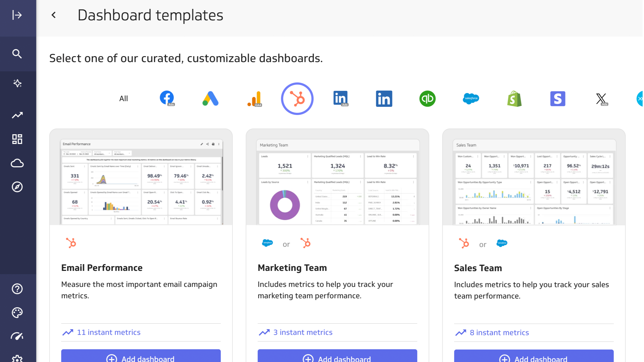This screenshot has height=362, width=644.
Task: Open the palette themes icon
Action: click(x=17, y=312)
